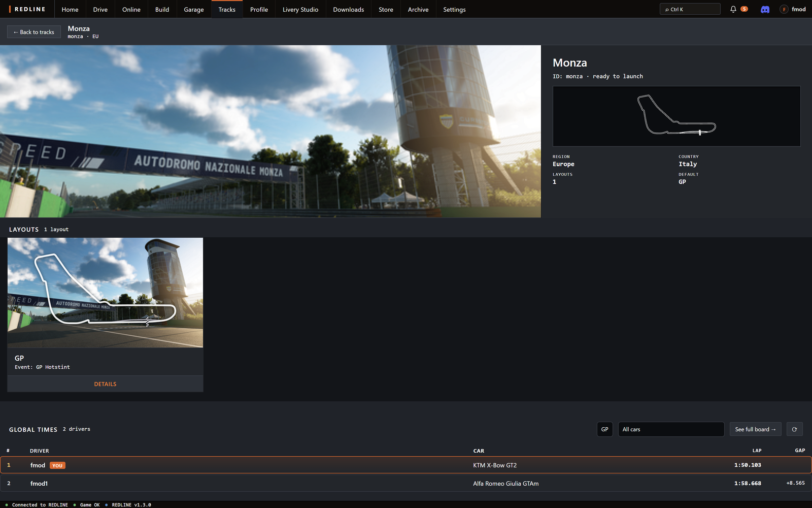Image resolution: width=812 pixels, height=508 pixels.
Task: Click the REDLINE logo
Action: pyautogui.click(x=27, y=9)
